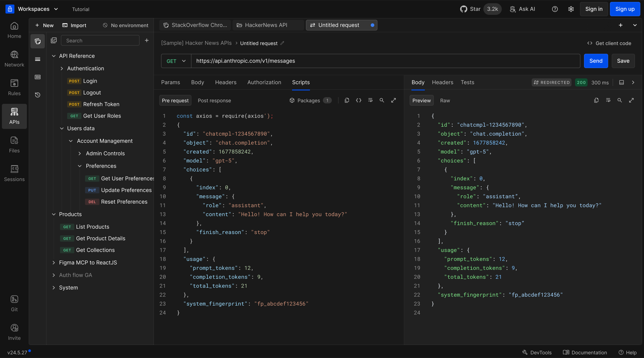This screenshot has height=358, width=644.
Task: Save the request
Action: tap(623, 61)
